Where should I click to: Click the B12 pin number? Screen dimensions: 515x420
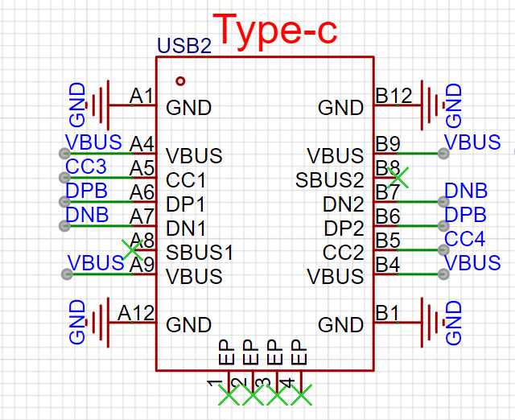(393, 97)
